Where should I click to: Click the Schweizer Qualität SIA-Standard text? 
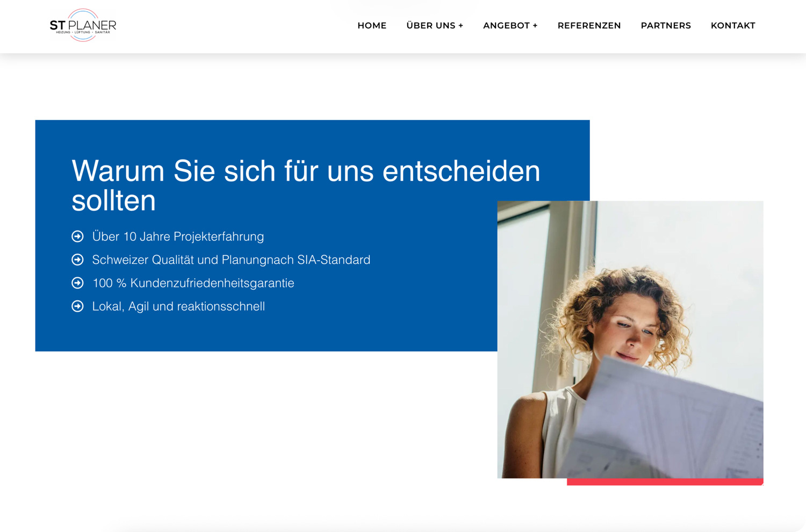[231, 260]
